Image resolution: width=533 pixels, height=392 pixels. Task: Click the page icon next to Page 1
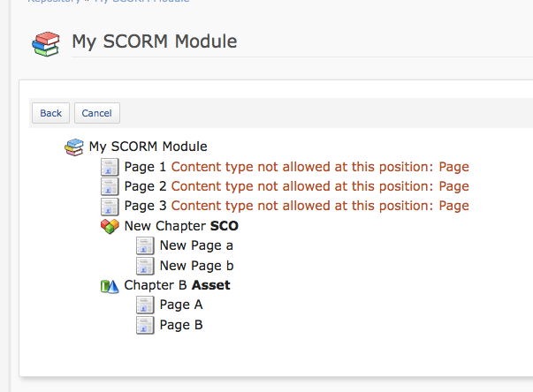pyautogui.click(x=110, y=167)
